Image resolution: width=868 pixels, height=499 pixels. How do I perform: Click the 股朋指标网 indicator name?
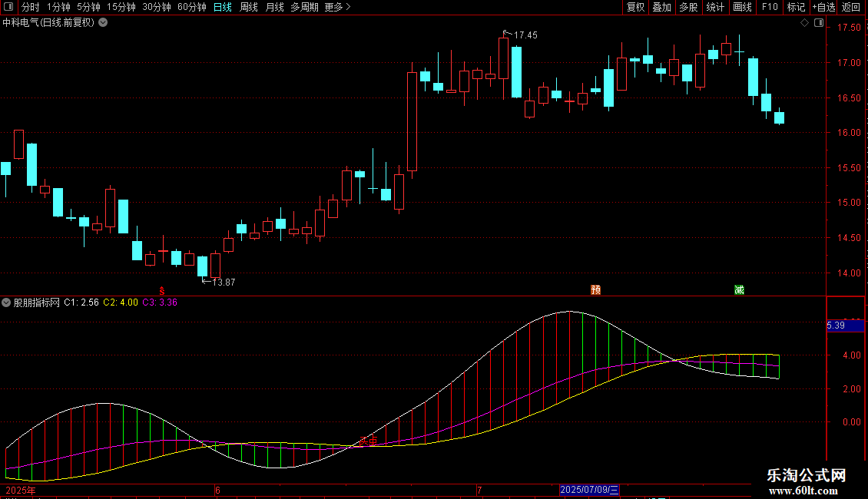point(37,302)
